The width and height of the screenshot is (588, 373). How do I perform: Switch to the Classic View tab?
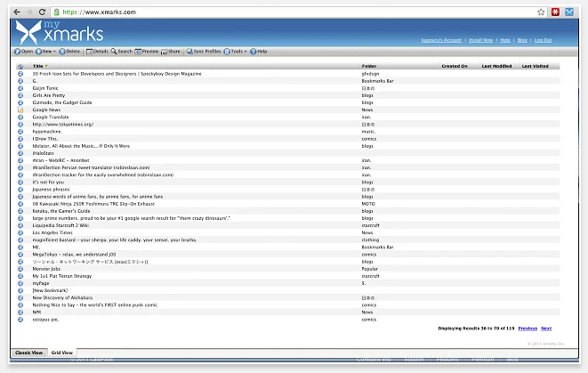28,353
